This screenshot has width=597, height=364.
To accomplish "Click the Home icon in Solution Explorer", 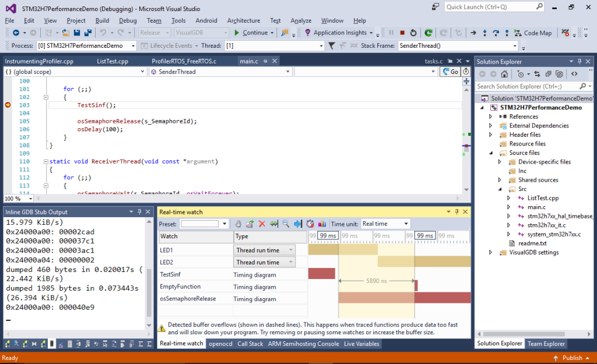I will pyautogui.click(x=504, y=74).
